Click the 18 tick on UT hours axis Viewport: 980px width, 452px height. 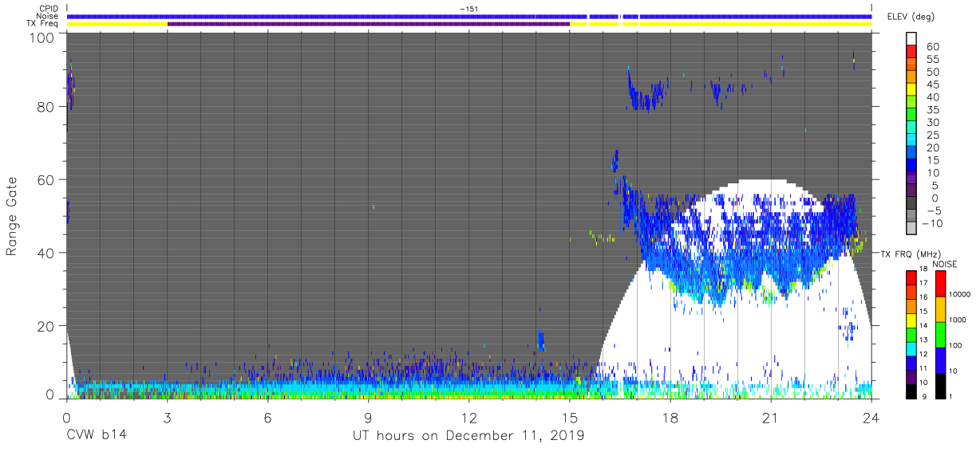[x=670, y=418]
